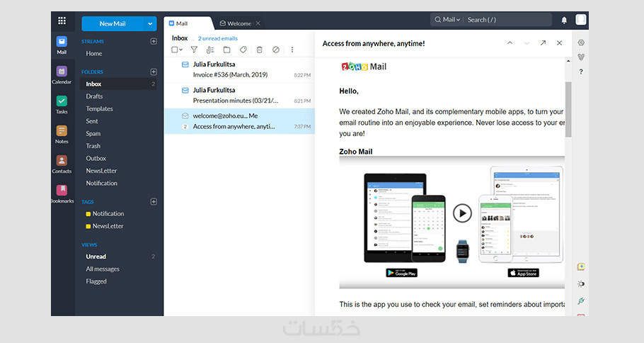Open the Spam folder
Viewport: 644px width, 343px height.
93,133
